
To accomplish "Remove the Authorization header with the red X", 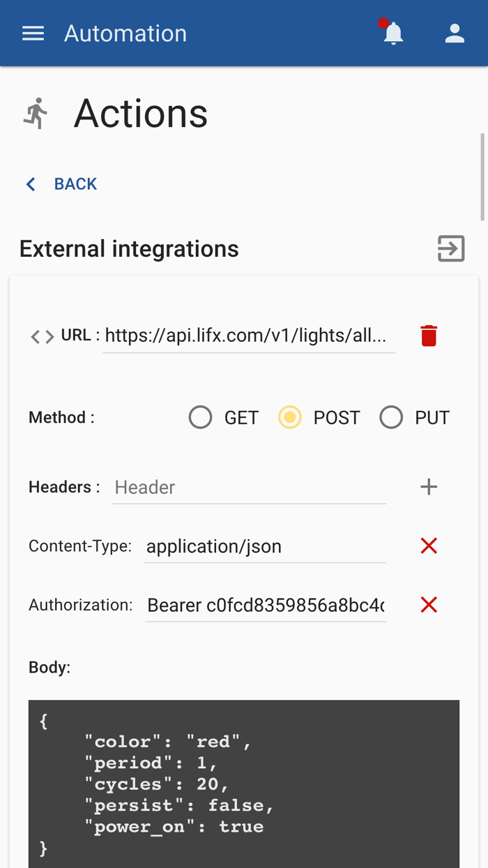I will click(428, 605).
